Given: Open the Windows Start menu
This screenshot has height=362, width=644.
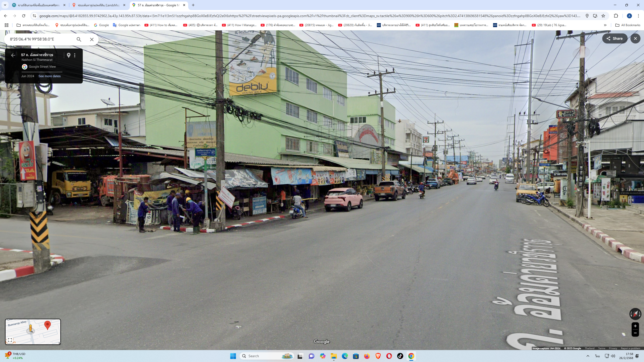Looking at the screenshot, I should pos(233,356).
